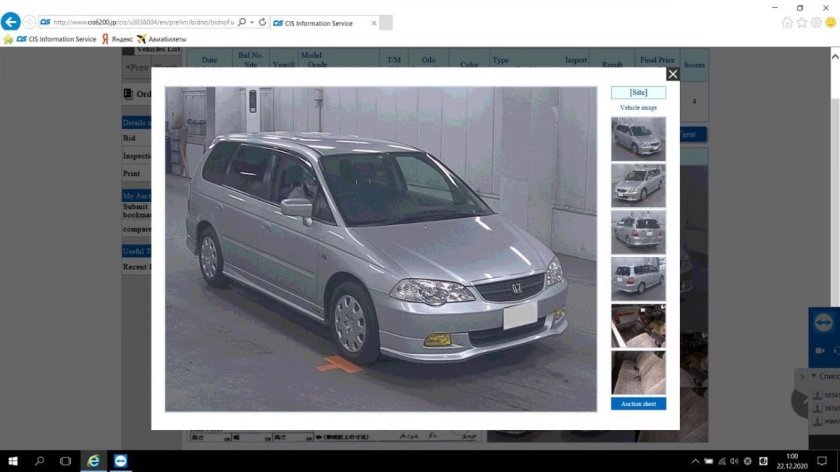Open the Windows Start menu
The height and width of the screenshot is (472, 840).
(x=12, y=461)
